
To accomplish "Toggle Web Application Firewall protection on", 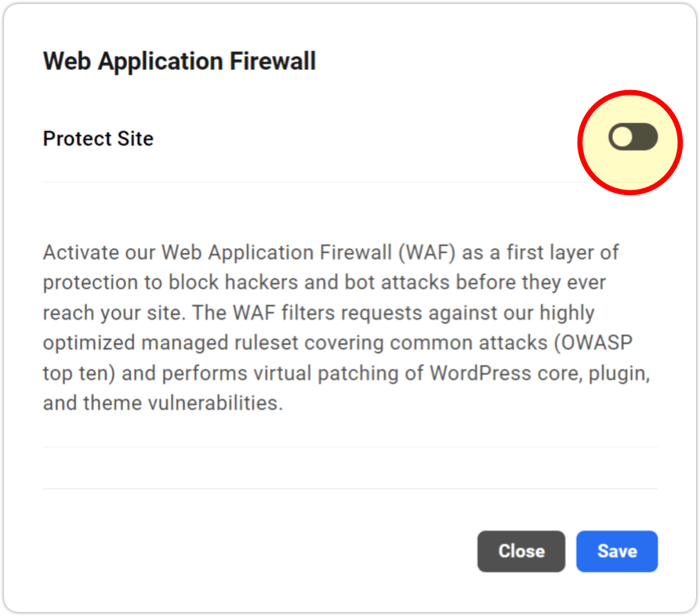I will tap(632, 137).
